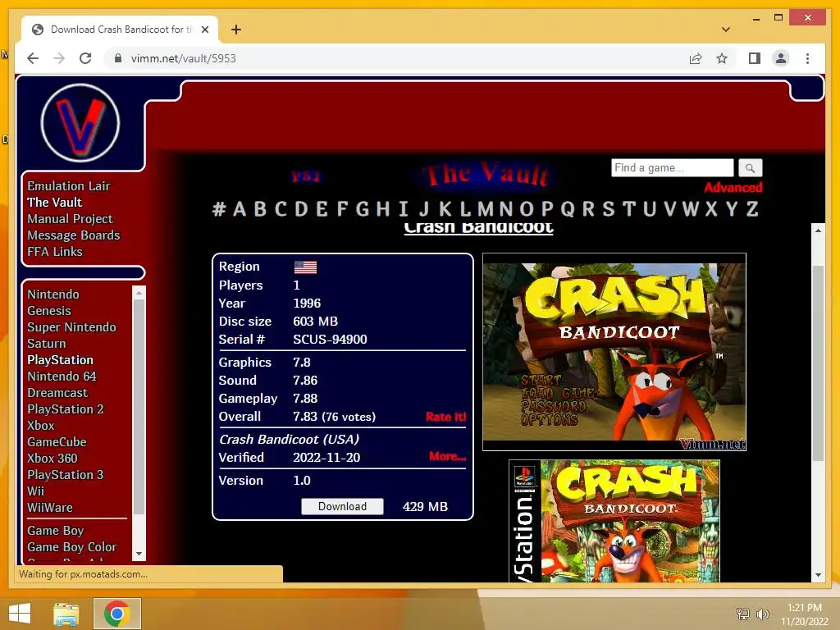Screen dimensions: 840x630
Task: Open Windows Start button
Action: click(x=20, y=614)
